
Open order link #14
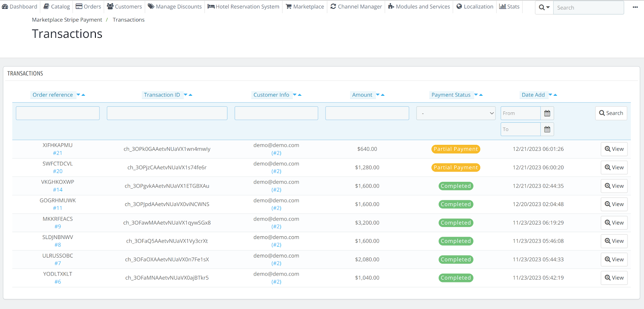click(58, 190)
